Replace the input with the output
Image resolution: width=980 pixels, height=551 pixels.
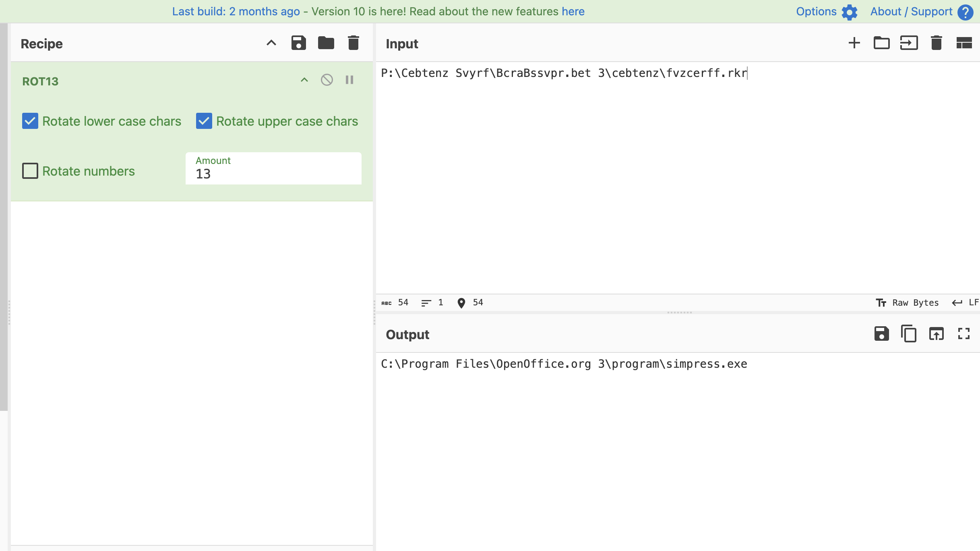click(936, 334)
